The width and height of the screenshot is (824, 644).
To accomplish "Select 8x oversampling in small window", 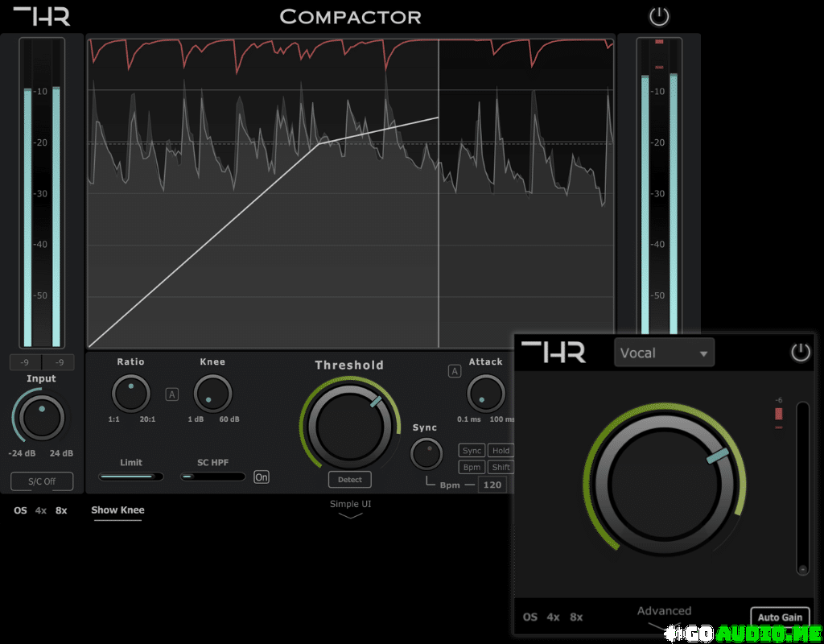I will tap(576, 617).
